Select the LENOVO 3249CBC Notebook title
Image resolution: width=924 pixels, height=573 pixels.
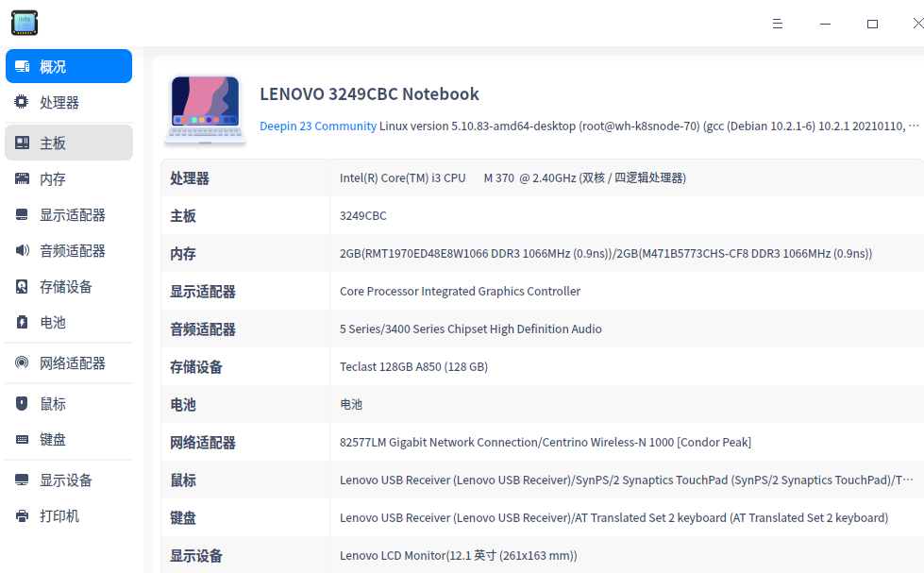pyautogui.click(x=369, y=94)
